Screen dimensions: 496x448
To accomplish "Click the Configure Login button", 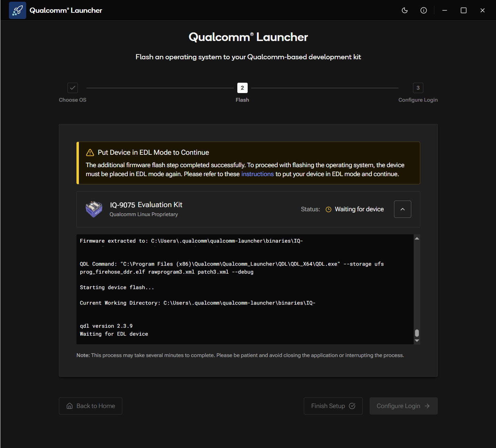I will point(404,406).
